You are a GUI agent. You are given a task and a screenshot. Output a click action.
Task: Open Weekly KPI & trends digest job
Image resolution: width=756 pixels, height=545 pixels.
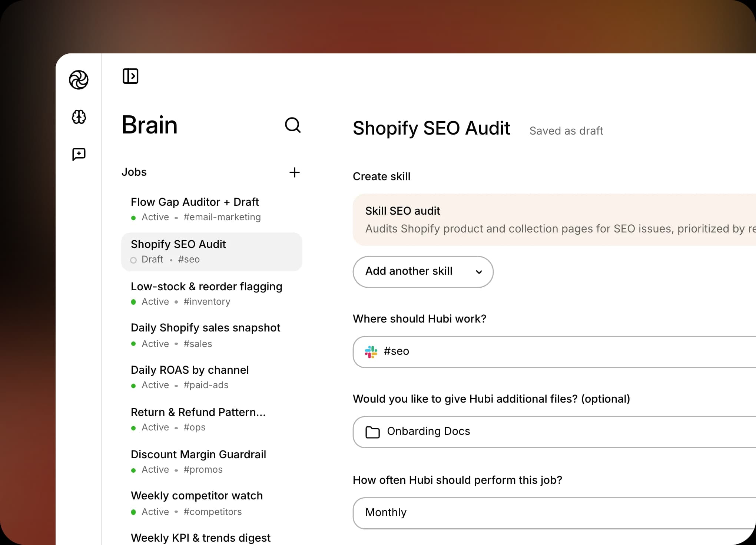tap(200, 538)
